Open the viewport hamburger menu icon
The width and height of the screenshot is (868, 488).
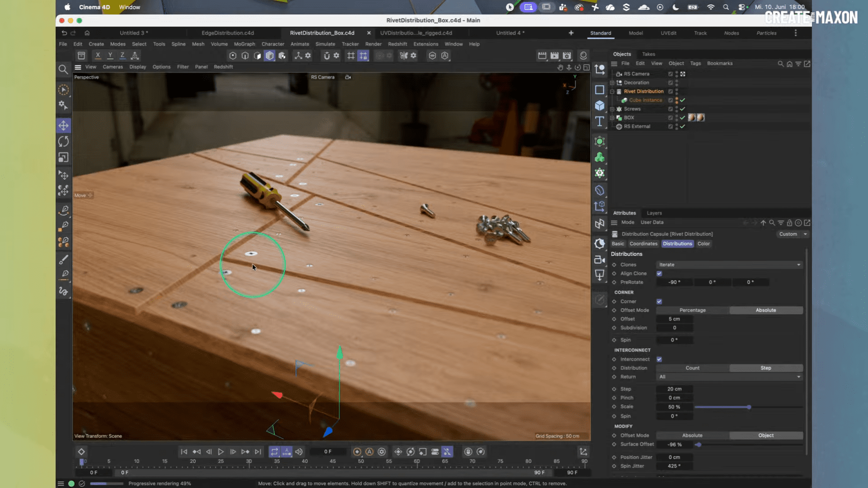78,67
